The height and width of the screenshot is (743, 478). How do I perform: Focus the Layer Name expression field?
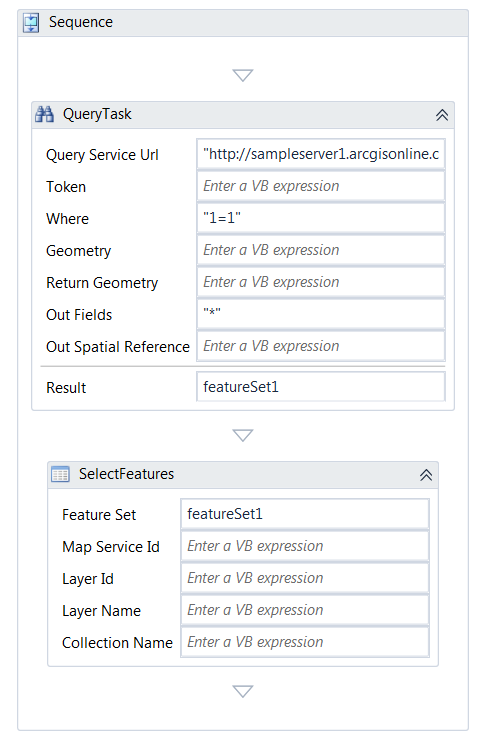click(305, 610)
